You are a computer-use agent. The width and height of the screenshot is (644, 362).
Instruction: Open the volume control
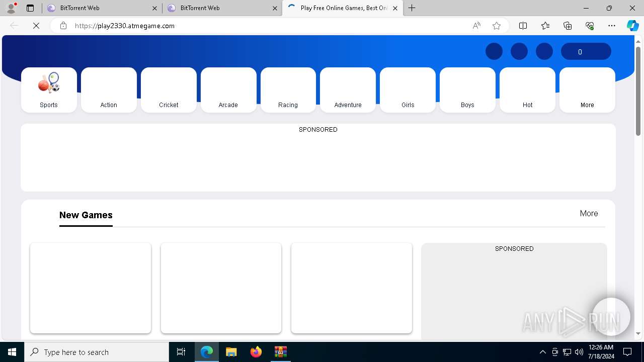click(x=579, y=352)
